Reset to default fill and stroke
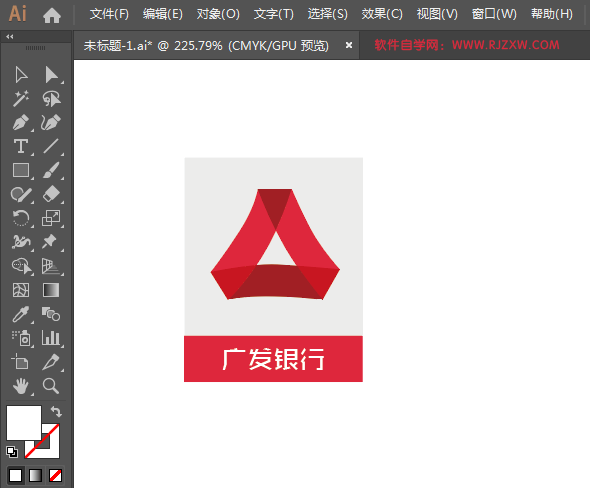This screenshot has height=488, width=590. click(x=12, y=451)
